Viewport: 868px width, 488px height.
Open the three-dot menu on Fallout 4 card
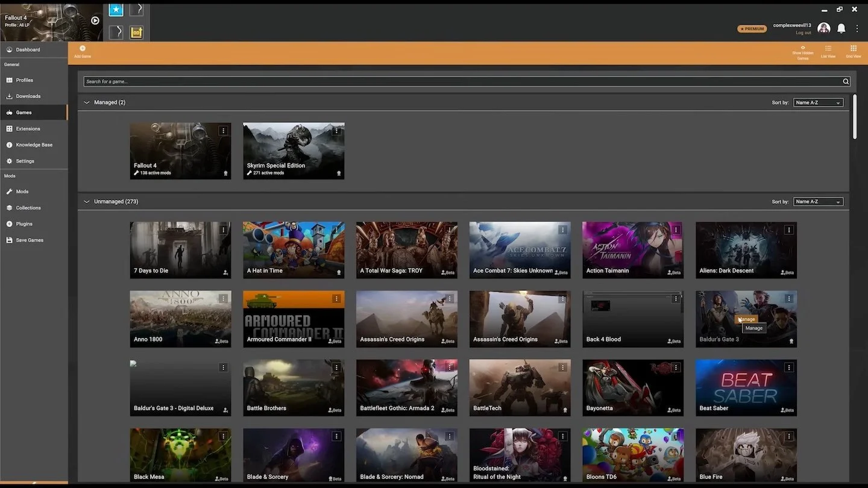click(x=224, y=131)
